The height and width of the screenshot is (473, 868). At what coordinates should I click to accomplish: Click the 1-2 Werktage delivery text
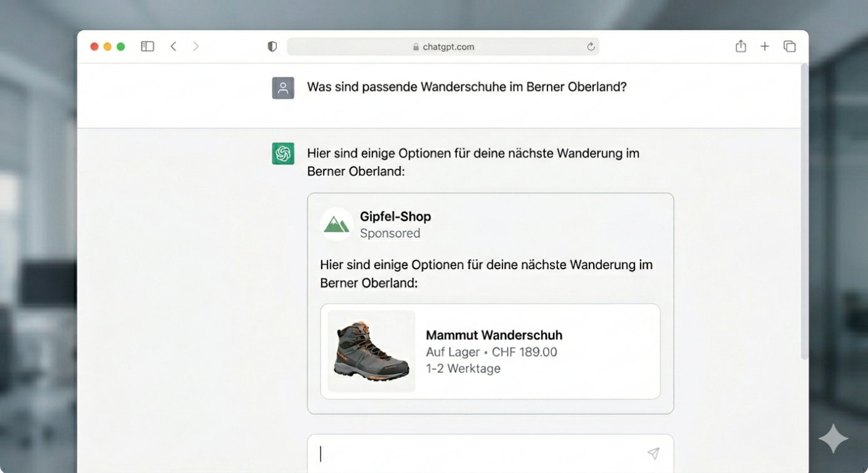click(x=463, y=369)
